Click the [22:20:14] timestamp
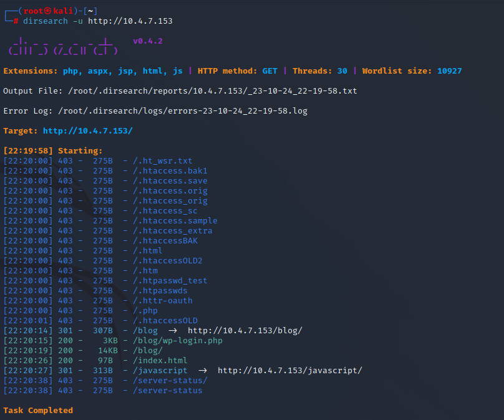The image size is (504, 420). (x=28, y=330)
